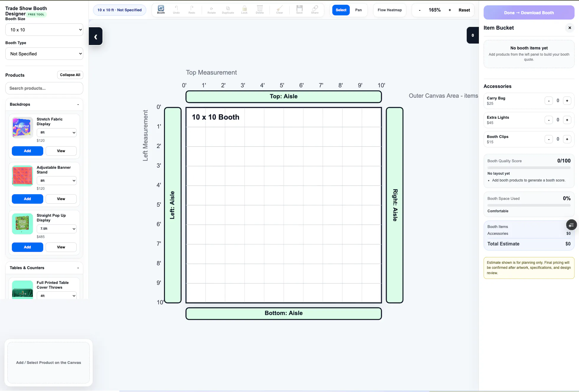Screen dimensions: 579x392
Task: Click Done – Download Booth button
Action: pyautogui.click(x=529, y=13)
